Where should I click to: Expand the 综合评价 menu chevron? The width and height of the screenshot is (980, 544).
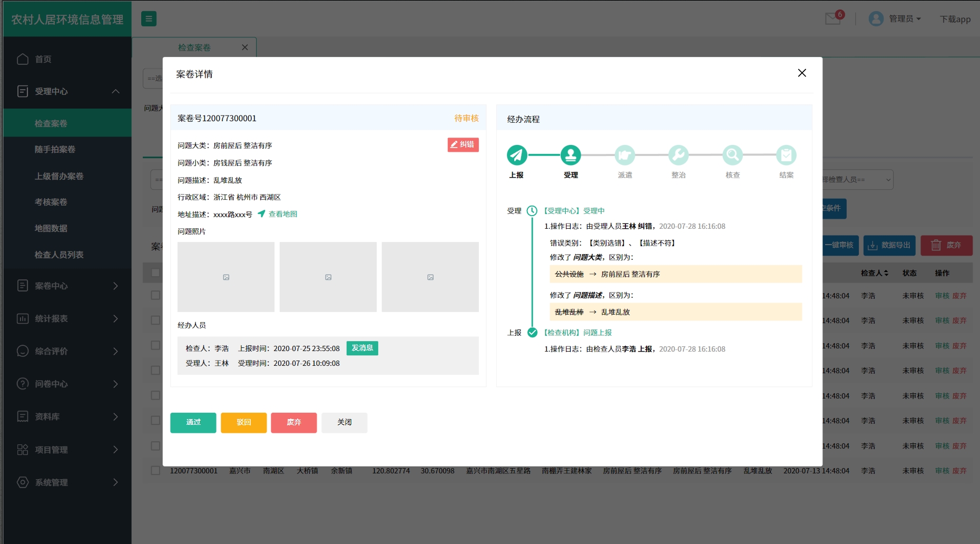coord(115,351)
